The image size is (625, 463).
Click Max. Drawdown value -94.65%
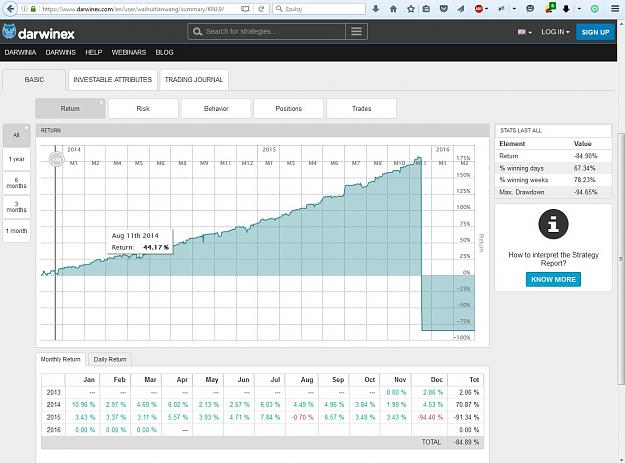[585, 192]
